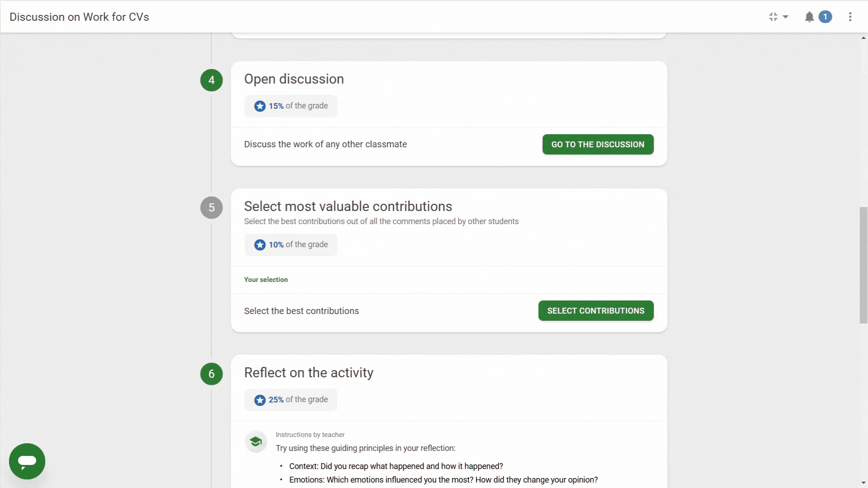Click the star icon beside 15% grade

pos(260,106)
